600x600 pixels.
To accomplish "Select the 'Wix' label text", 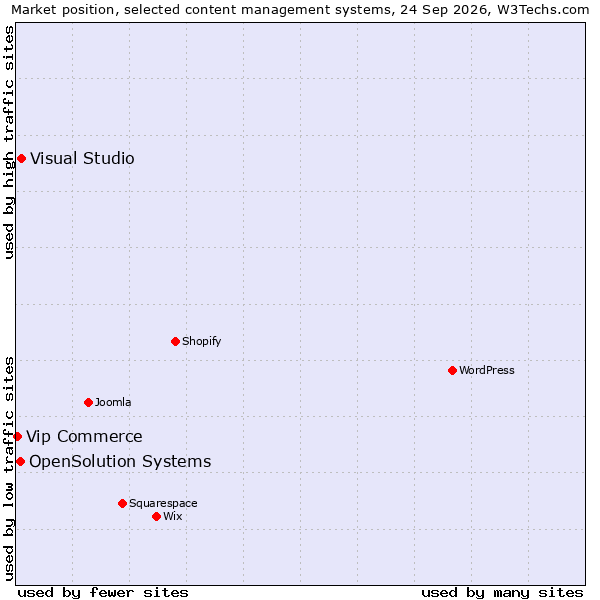I will [173, 517].
